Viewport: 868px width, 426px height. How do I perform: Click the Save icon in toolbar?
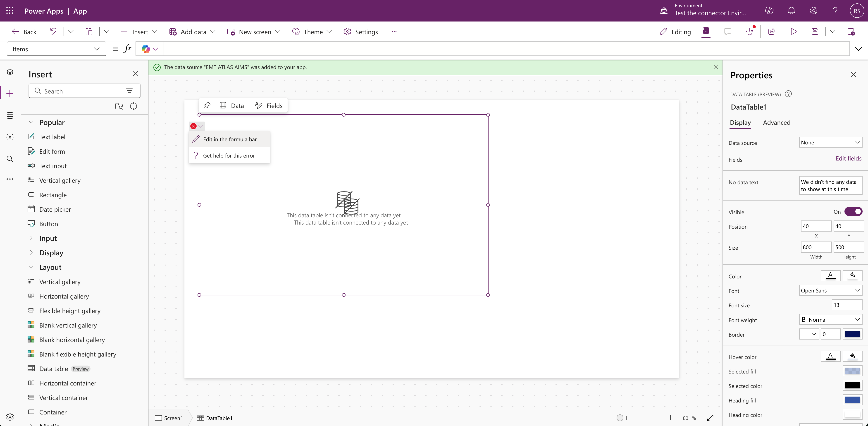coord(815,32)
